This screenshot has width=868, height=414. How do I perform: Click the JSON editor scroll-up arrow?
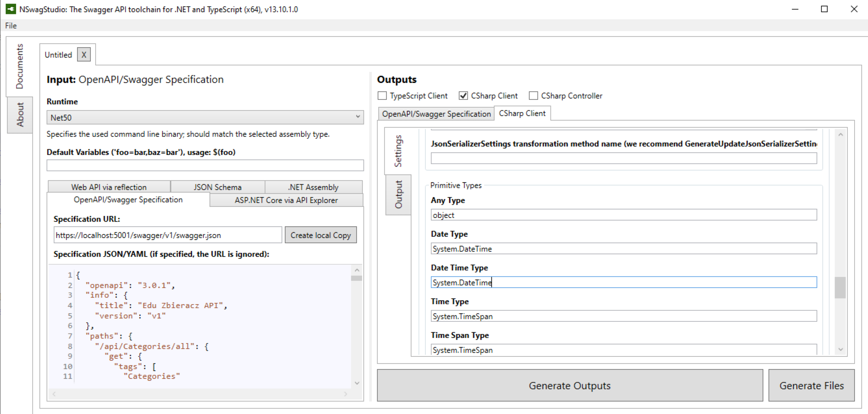tap(357, 270)
